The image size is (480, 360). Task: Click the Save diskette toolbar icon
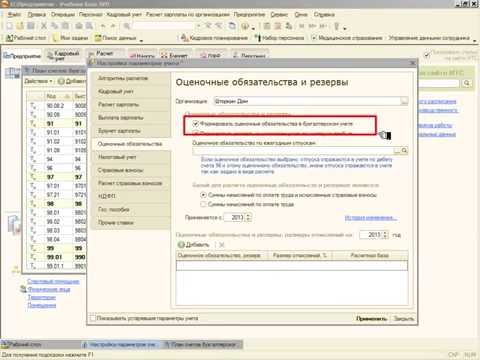click(x=31, y=26)
